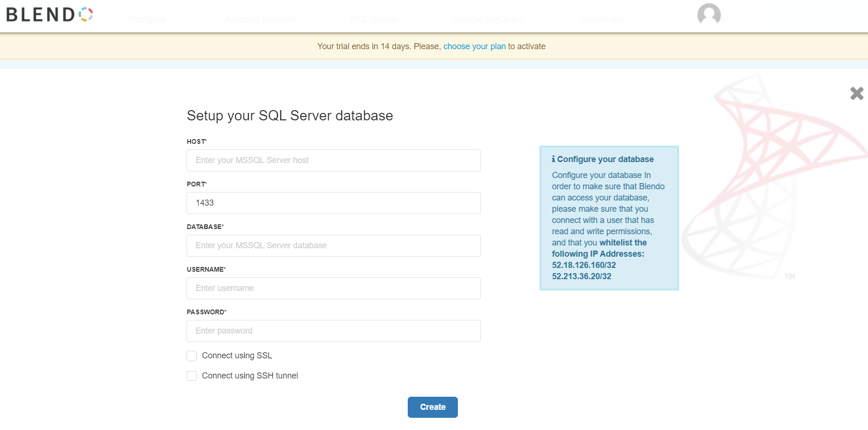Click the info icon beside Configure your database

pos(554,159)
